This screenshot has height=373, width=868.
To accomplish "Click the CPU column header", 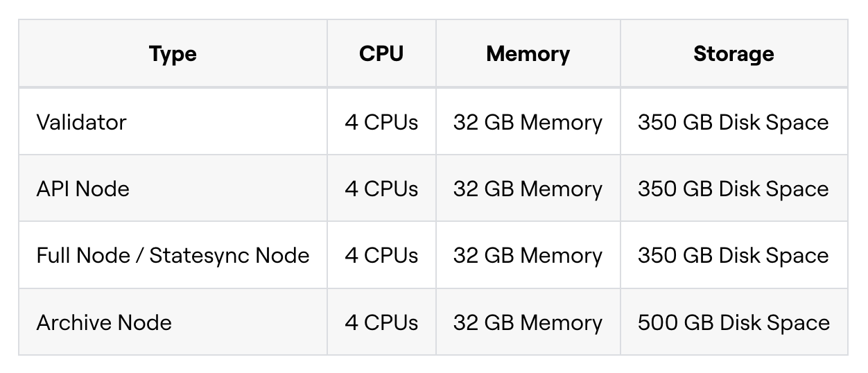I will [x=381, y=53].
